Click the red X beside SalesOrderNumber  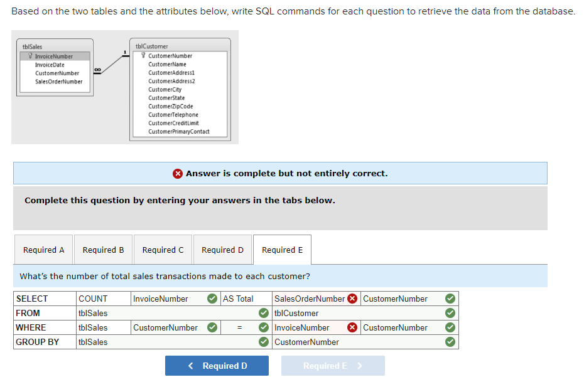352,299
